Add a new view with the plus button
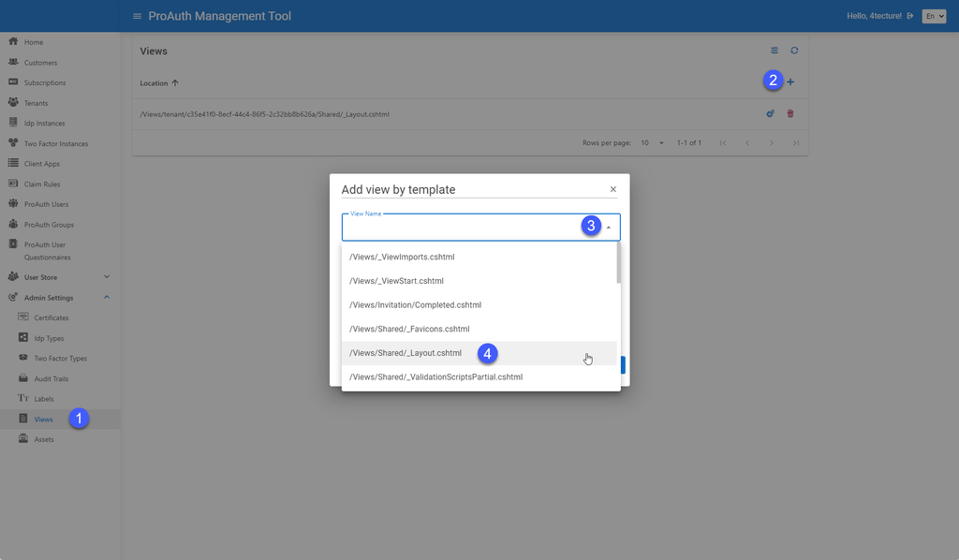959x560 pixels. [x=790, y=81]
